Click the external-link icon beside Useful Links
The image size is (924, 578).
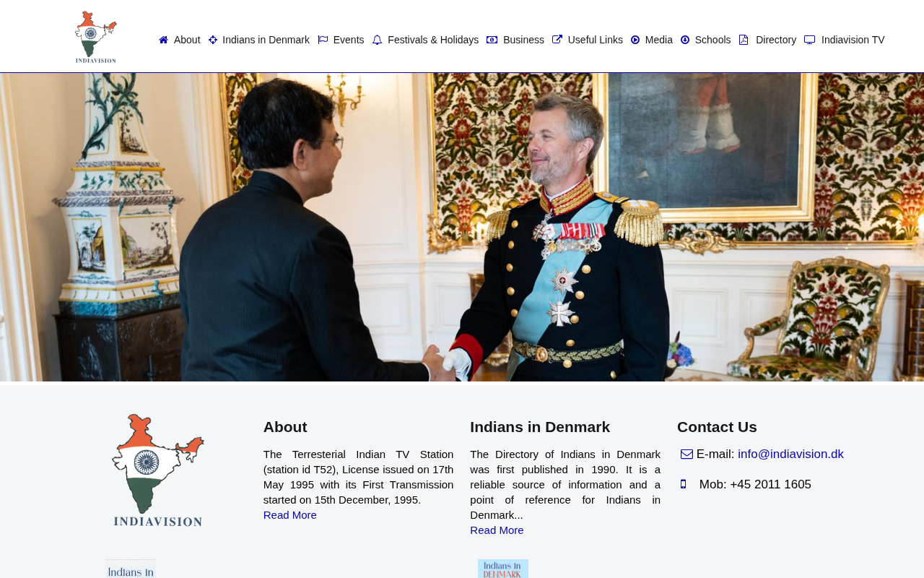point(557,40)
